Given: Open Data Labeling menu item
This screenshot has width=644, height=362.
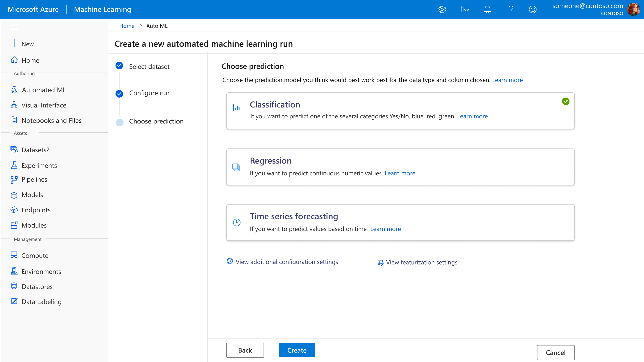Looking at the screenshot, I should 41,302.
